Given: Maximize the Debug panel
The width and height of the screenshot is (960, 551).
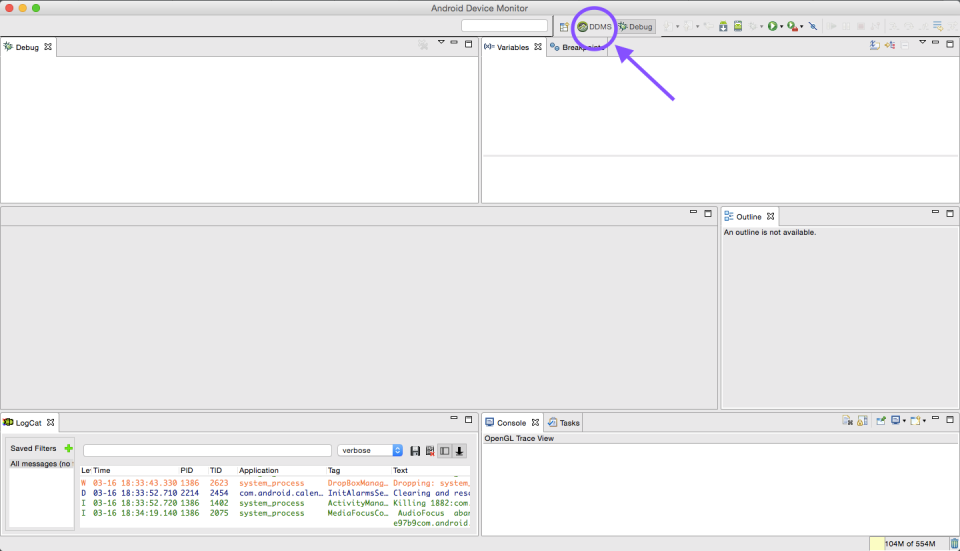Looking at the screenshot, I should pos(468,44).
